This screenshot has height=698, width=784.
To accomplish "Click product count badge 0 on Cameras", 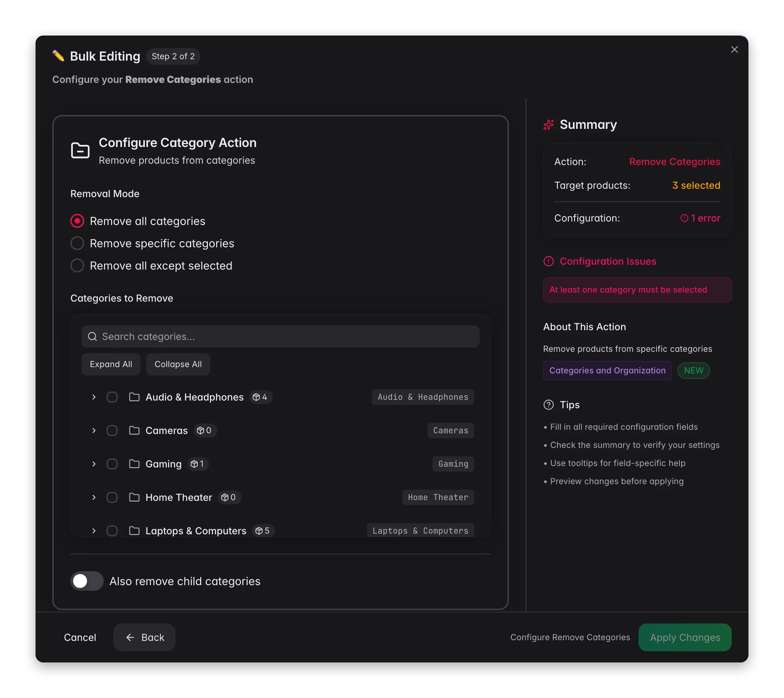I will 205,430.
